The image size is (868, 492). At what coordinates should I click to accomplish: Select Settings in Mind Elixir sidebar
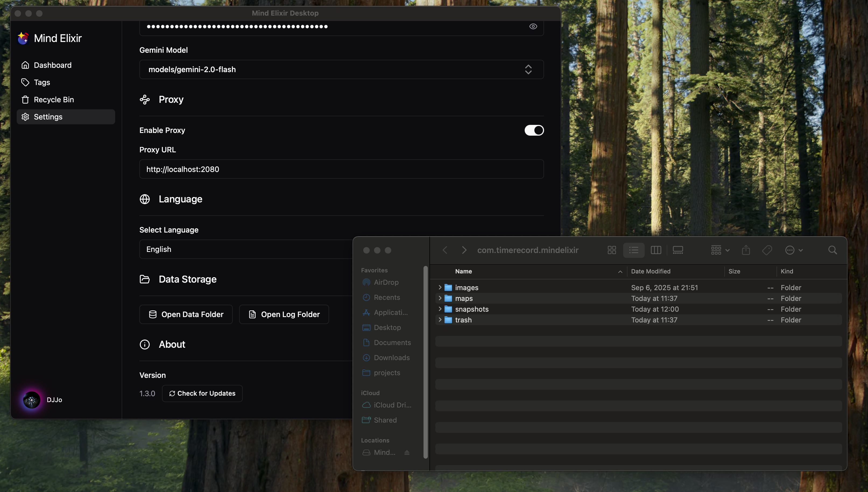66,117
